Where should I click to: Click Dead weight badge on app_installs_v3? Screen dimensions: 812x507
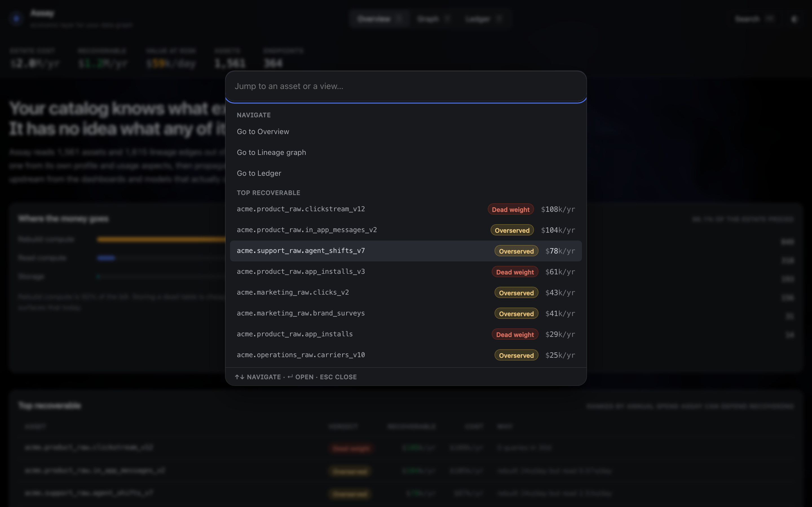point(515,272)
